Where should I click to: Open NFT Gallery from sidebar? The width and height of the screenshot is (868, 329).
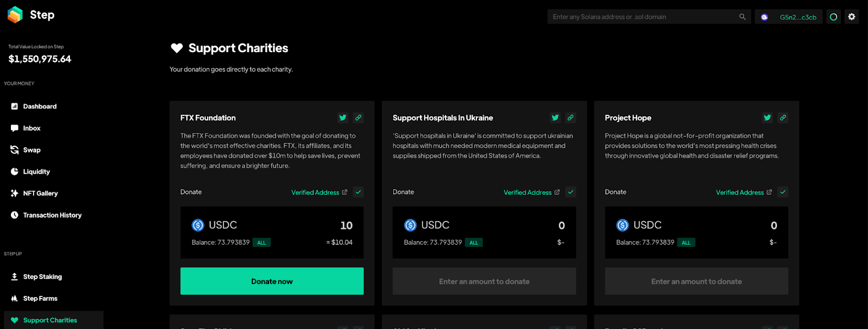tap(40, 193)
